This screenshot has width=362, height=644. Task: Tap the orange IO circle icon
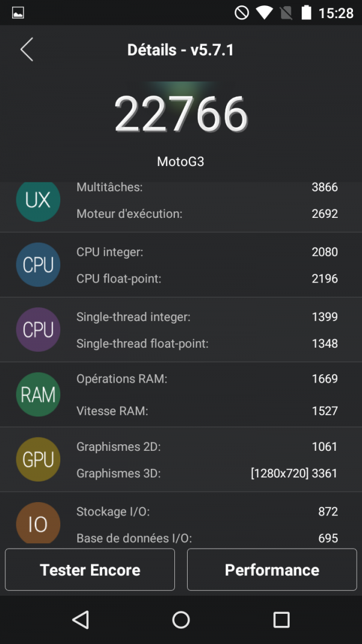click(x=38, y=523)
